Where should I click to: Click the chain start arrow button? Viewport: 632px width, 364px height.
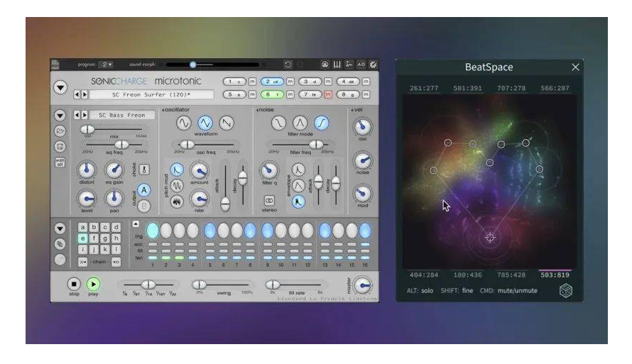click(82, 262)
